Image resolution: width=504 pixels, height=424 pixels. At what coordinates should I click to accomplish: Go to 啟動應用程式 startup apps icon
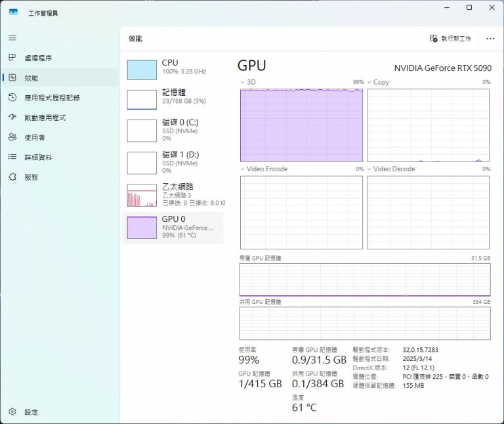12,117
